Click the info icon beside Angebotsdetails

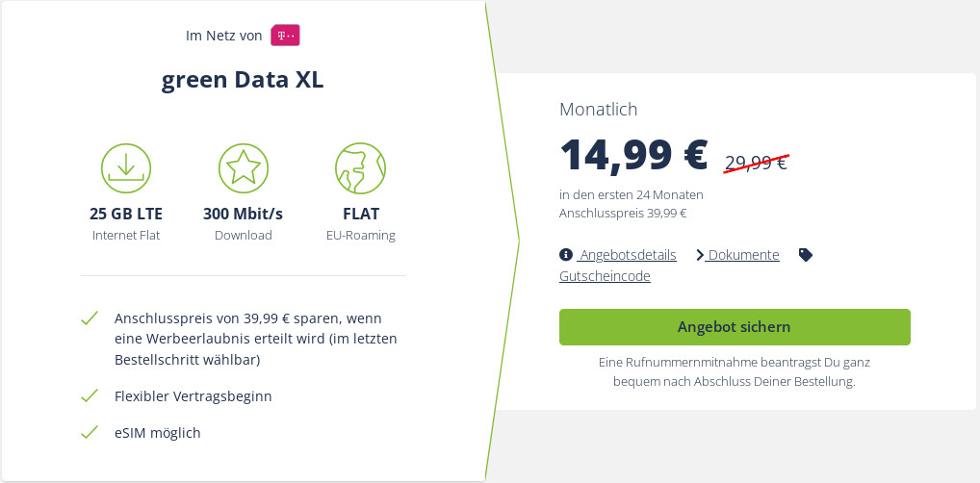[566, 255]
